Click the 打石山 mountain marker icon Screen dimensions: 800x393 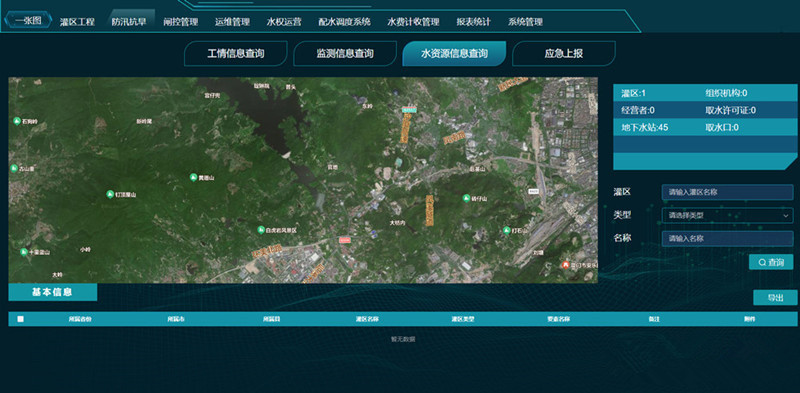[507, 231]
